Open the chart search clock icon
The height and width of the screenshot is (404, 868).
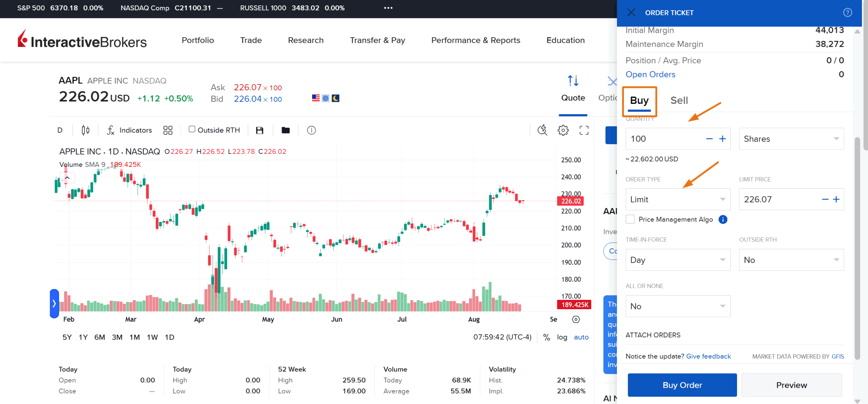point(542,130)
